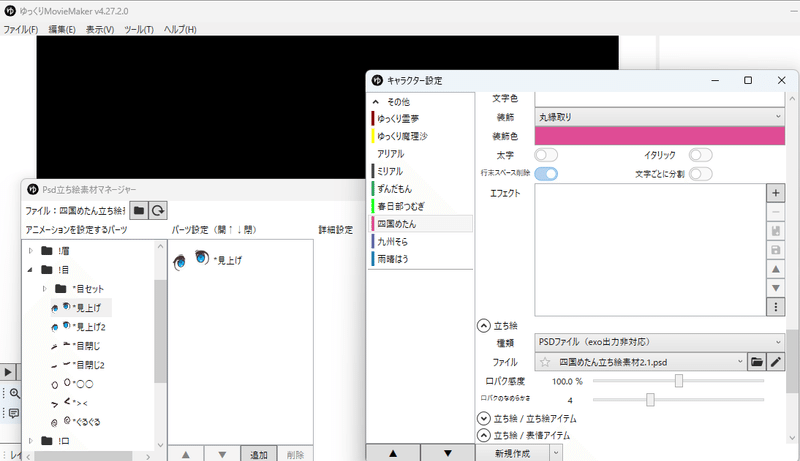Toggle イタリック italic switch

700,155
